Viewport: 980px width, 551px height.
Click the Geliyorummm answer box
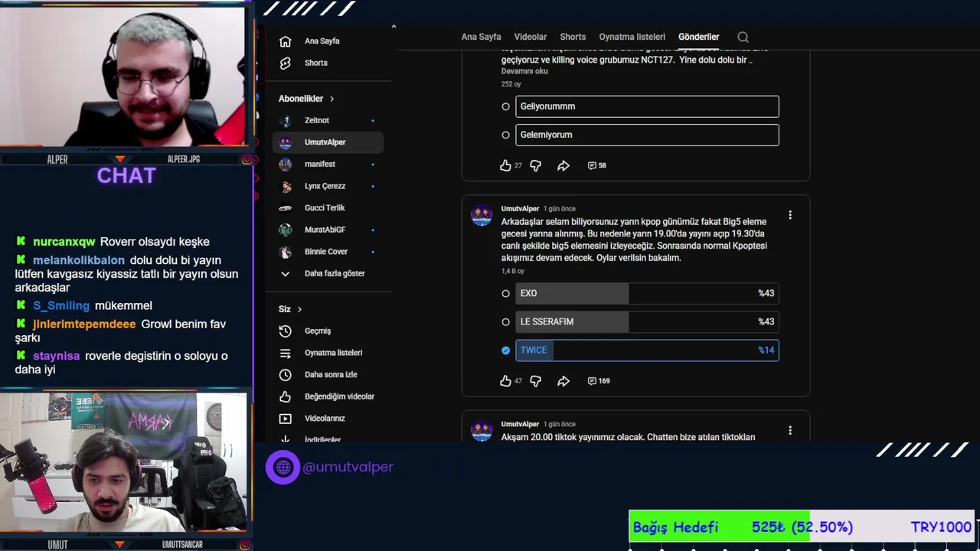point(647,106)
